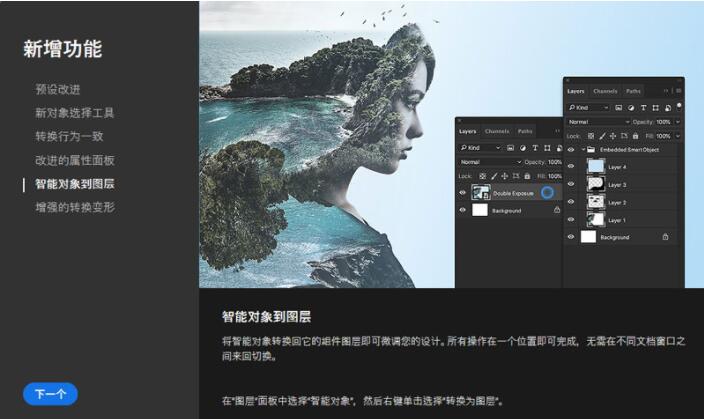Image resolution: width=704 pixels, height=419 pixels.
Task: Hide the Embedded Smart Object group
Action: [x=571, y=150]
